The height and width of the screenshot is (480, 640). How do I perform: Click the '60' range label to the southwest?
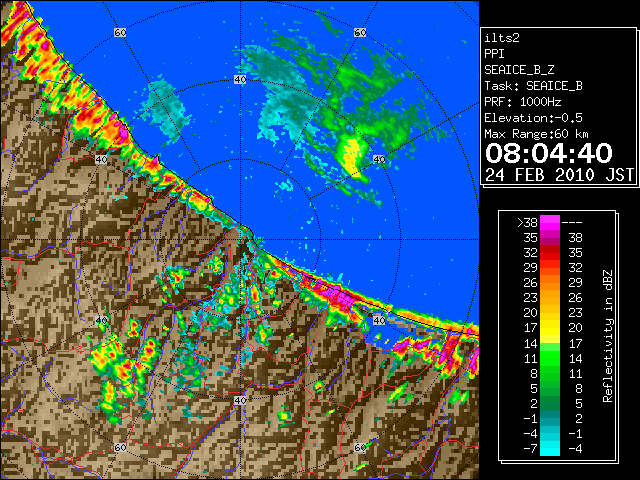click(120, 448)
